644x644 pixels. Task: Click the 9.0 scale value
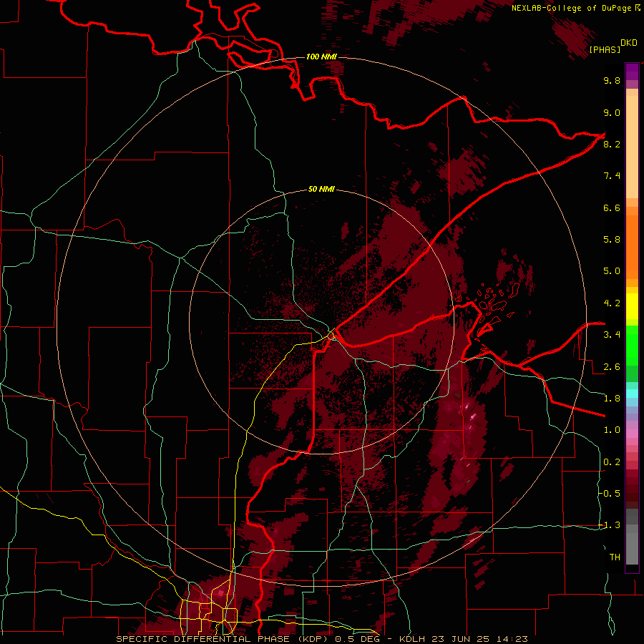tap(612, 112)
